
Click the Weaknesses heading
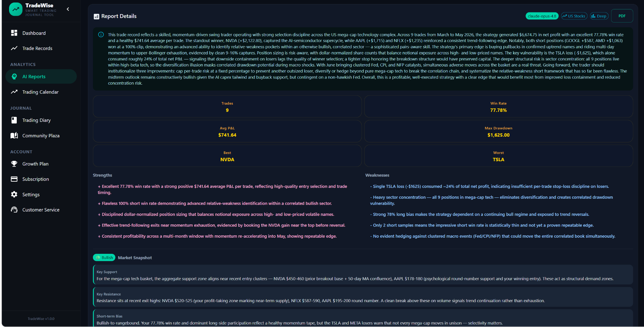coord(377,175)
